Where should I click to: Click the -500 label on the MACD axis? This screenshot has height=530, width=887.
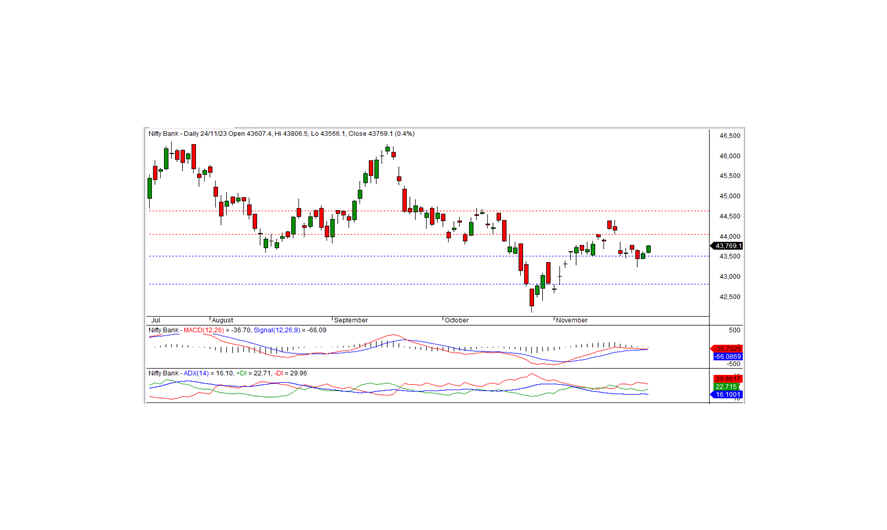pyautogui.click(x=733, y=364)
